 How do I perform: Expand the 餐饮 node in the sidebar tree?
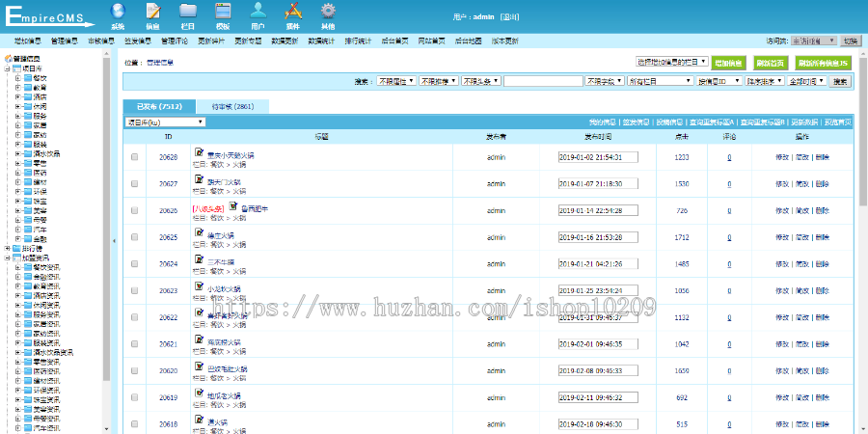point(17,78)
